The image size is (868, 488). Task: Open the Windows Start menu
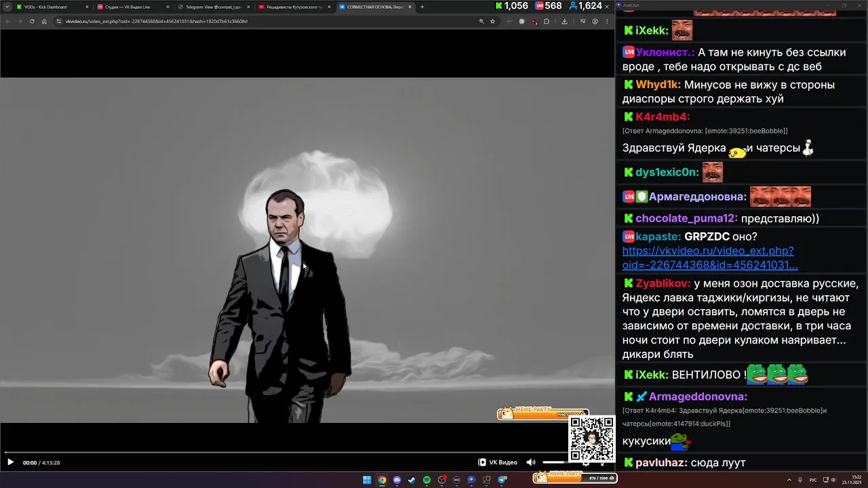[x=367, y=480]
